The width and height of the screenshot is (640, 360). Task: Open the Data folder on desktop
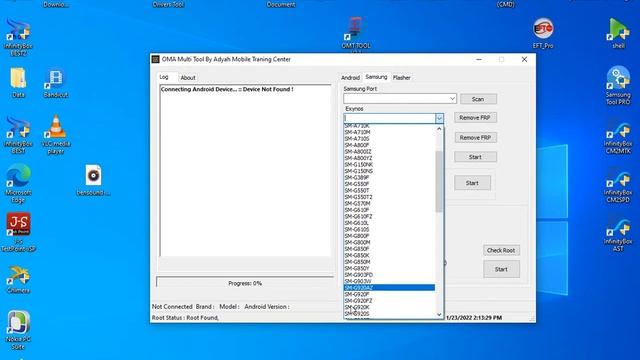click(x=18, y=83)
